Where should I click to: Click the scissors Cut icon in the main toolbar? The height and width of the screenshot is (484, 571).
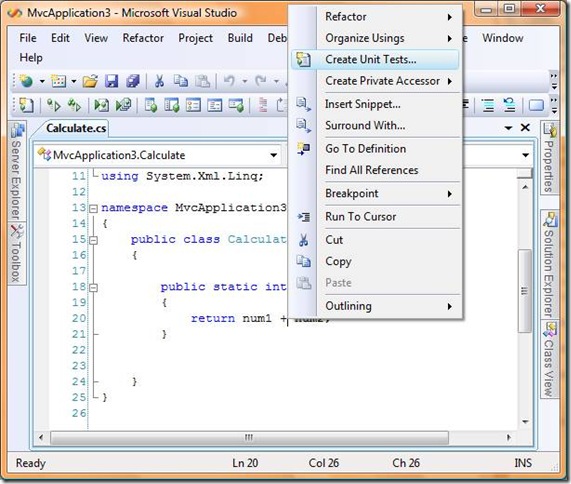pyautogui.click(x=159, y=81)
